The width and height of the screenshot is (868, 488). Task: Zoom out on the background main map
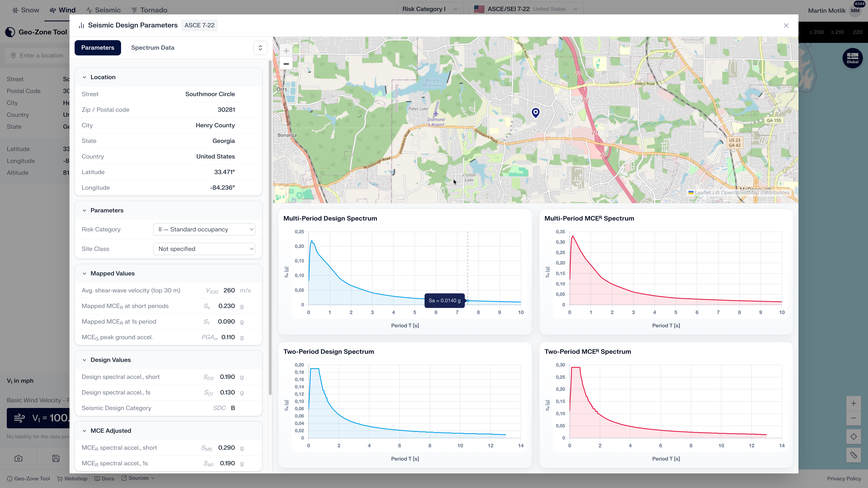[853, 418]
